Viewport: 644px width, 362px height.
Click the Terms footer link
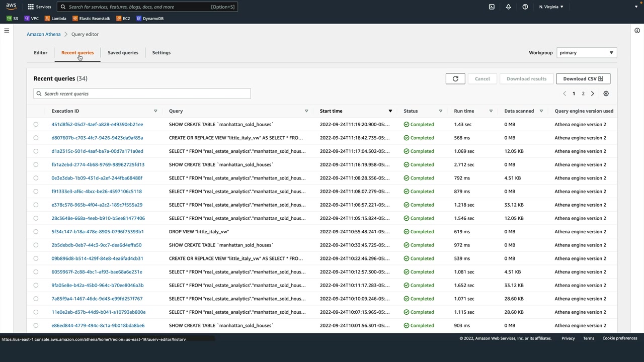tap(589, 338)
